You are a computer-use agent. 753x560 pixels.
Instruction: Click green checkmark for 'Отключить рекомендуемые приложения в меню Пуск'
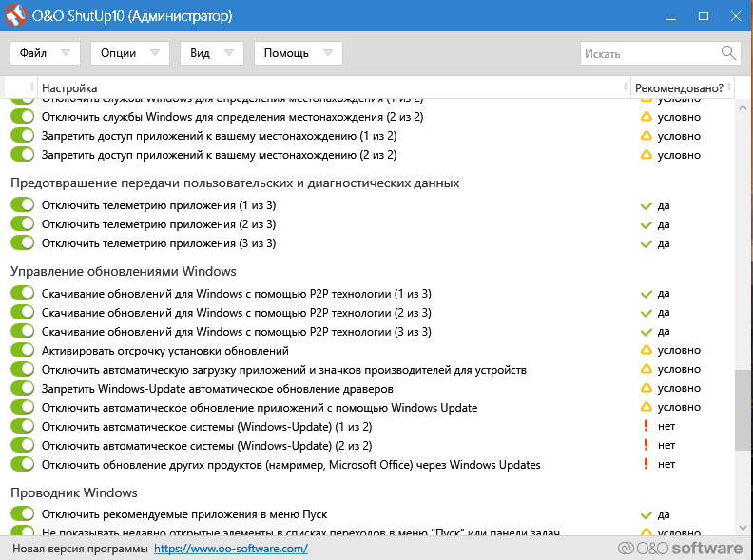[x=647, y=515]
